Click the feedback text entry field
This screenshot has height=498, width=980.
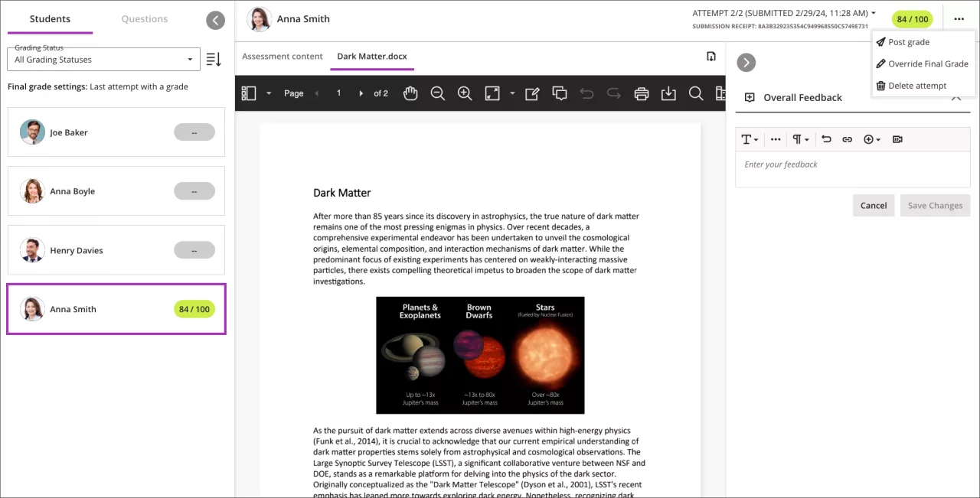click(x=852, y=165)
